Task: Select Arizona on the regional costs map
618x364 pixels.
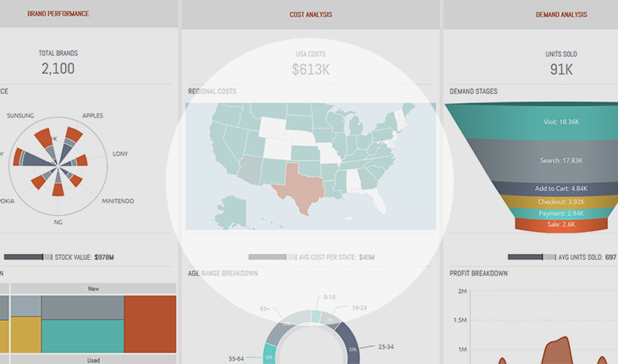Action: pos(250,169)
